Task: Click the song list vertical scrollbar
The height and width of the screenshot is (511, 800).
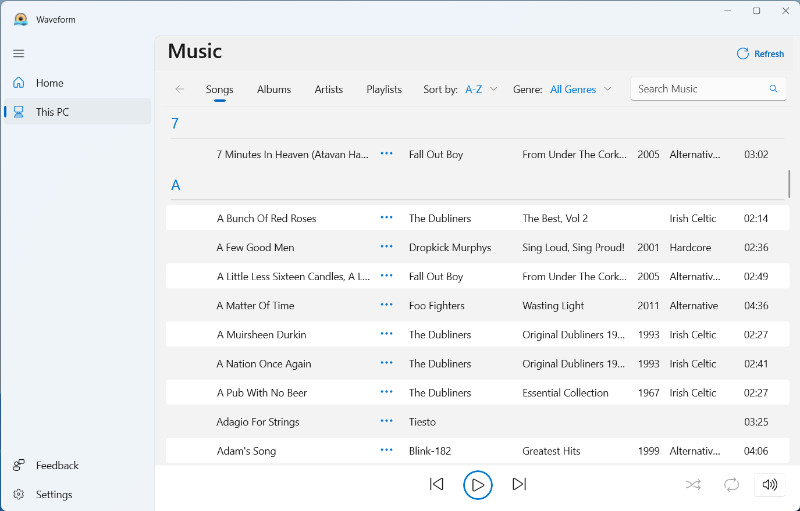Action: [789, 184]
